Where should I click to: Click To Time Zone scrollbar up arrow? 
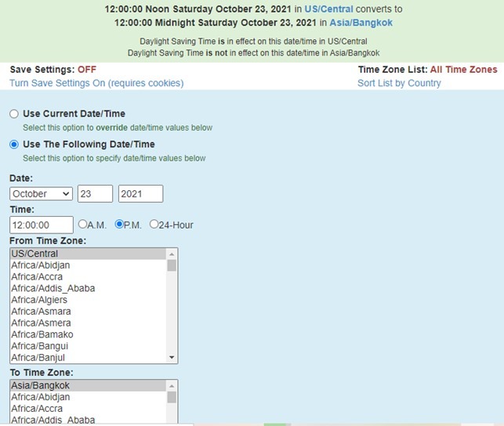172,386
